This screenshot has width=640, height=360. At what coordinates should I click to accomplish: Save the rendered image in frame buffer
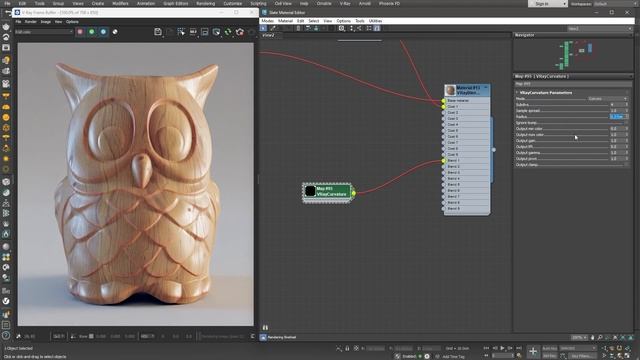tap(158, 32)
